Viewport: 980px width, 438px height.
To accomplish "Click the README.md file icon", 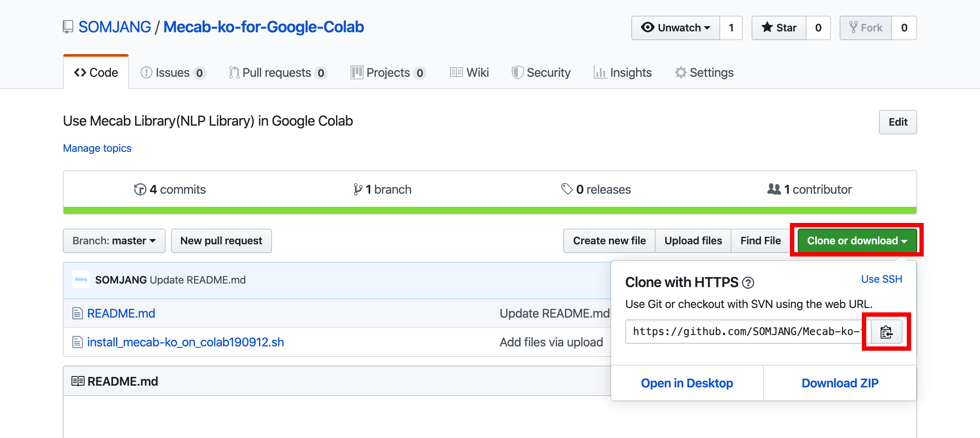I will tap(77, 313).
